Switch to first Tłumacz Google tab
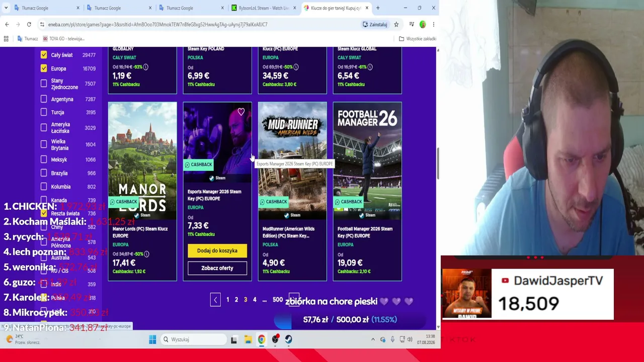The width and height of the screenshot is (644, 362). point(46,8)
